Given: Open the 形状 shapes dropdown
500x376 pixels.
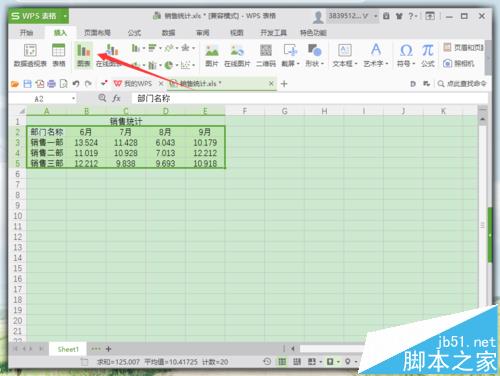Looking at the screenshot, I should point(315,55).
